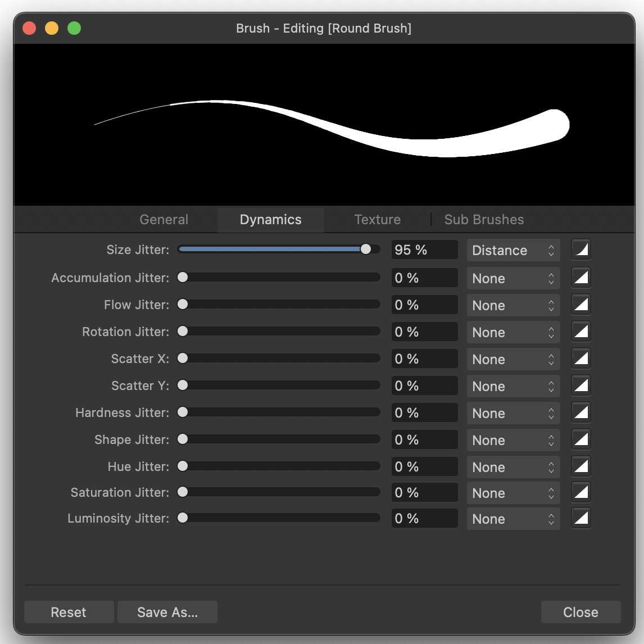The width and height of the screenshot is (644, 644).
Task: Click the Flow Jitter slider handle
Action: 183,304
